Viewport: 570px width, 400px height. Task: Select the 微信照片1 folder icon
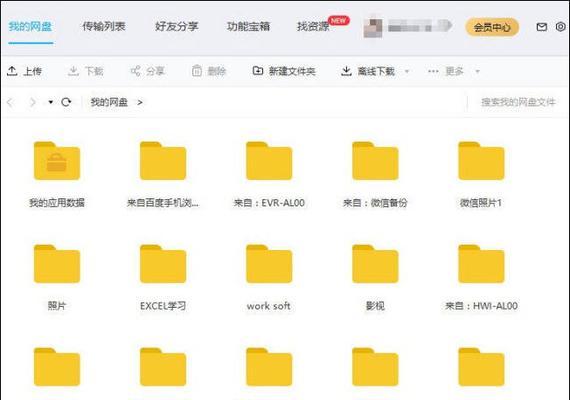tap(481, 161)
